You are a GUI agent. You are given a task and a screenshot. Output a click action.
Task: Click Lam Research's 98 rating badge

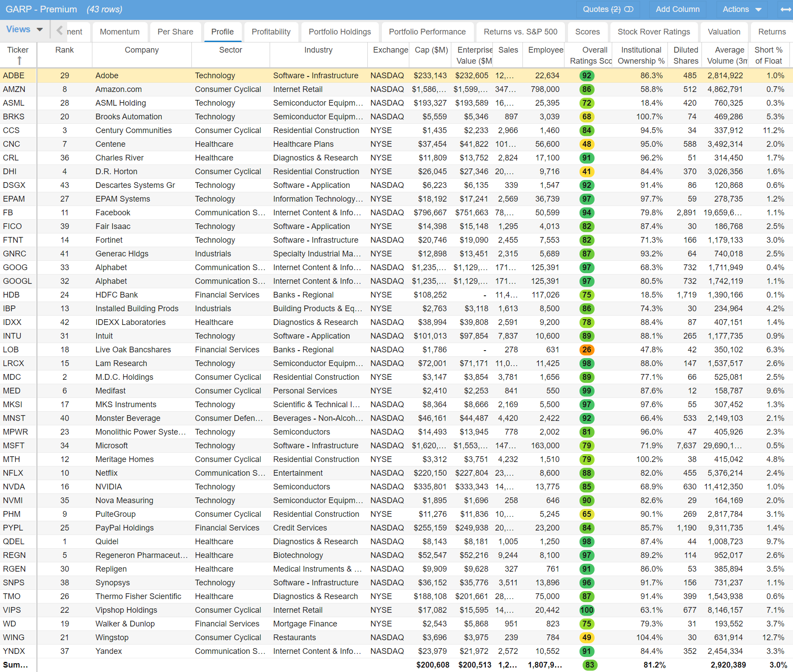(587, 363)
